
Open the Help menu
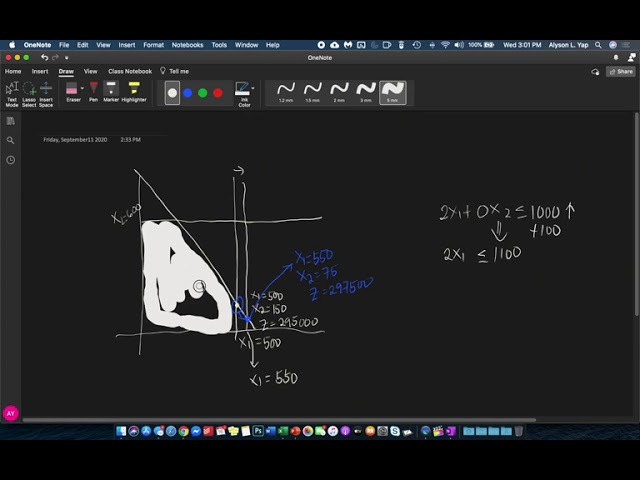pos(273,45)
